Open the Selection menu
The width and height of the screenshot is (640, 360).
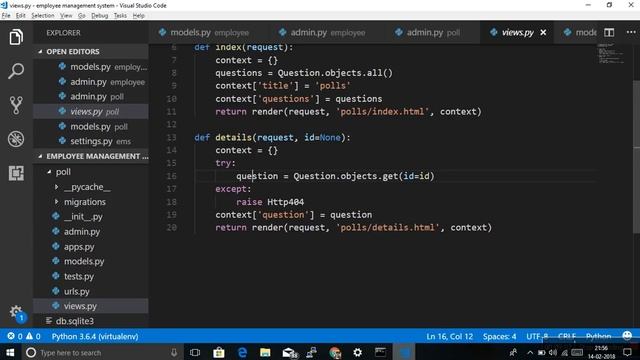42,16
